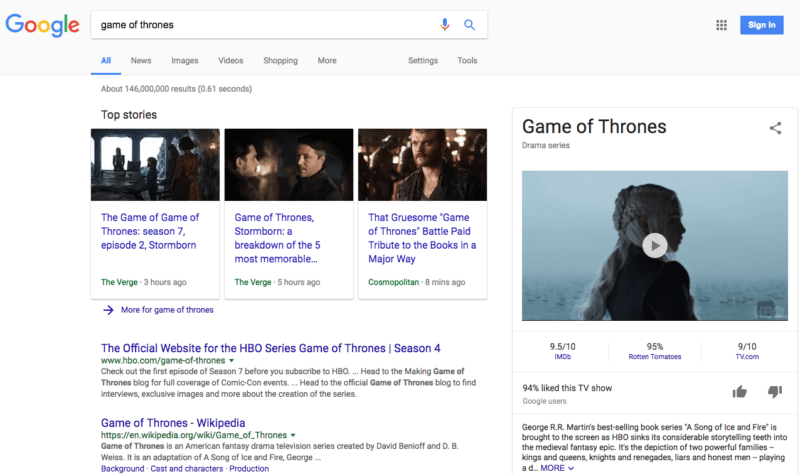Switch to the Images tab
Viewport: 800px width, 474px height.
point(184,61)
